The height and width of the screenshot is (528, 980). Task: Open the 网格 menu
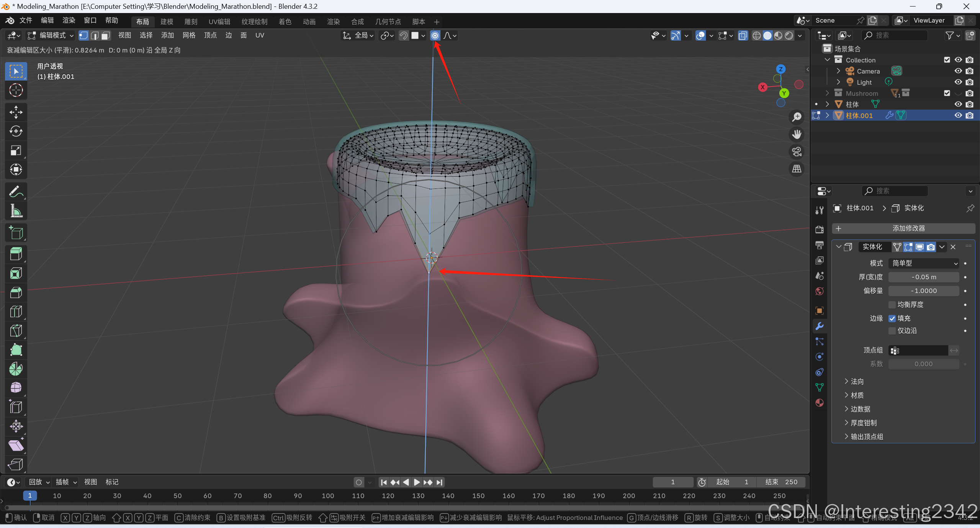189,36
